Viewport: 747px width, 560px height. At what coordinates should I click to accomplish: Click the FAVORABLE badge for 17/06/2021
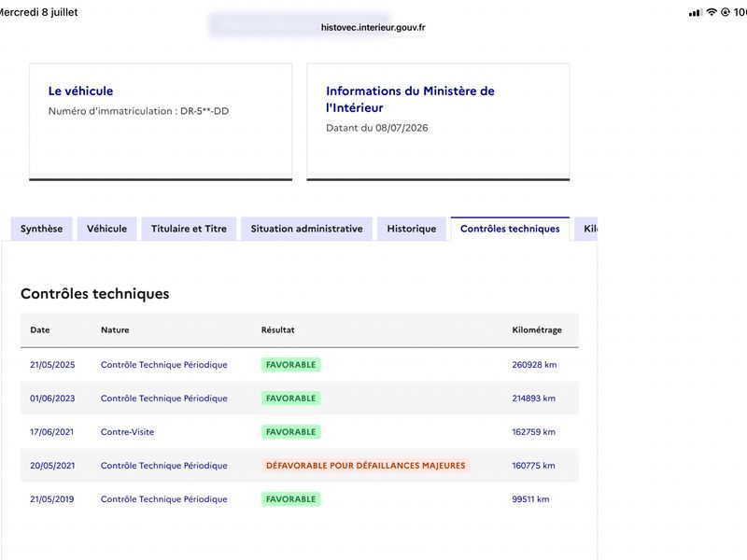pos(291,432)
